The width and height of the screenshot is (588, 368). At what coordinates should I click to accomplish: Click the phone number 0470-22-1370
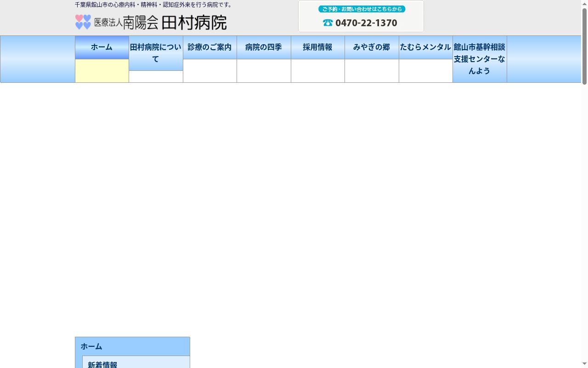[x=366, y=23]
